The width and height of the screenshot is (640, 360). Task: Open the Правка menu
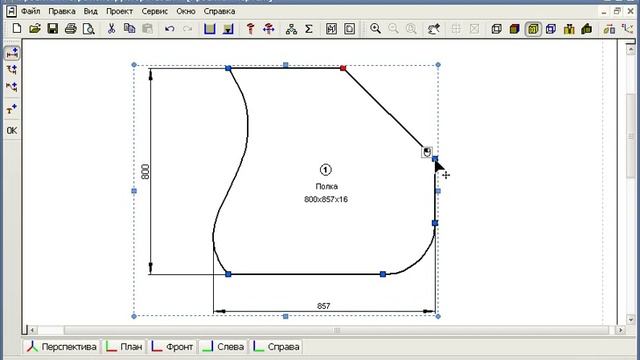tap(62, 11)
